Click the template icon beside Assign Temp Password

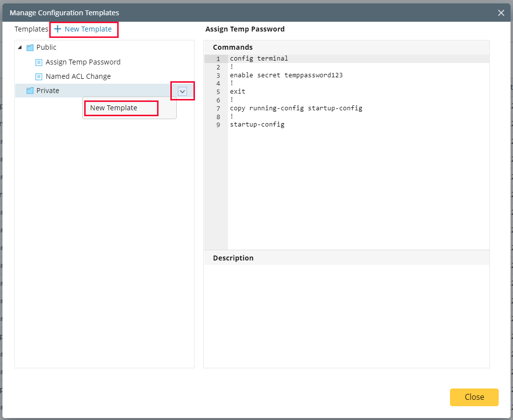pos(39,62)
